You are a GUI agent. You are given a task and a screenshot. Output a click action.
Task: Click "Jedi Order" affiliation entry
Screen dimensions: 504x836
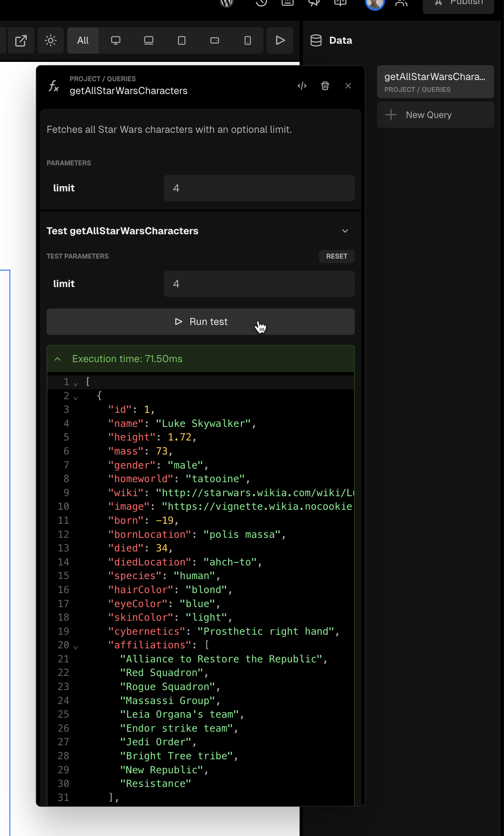point(155,742)
